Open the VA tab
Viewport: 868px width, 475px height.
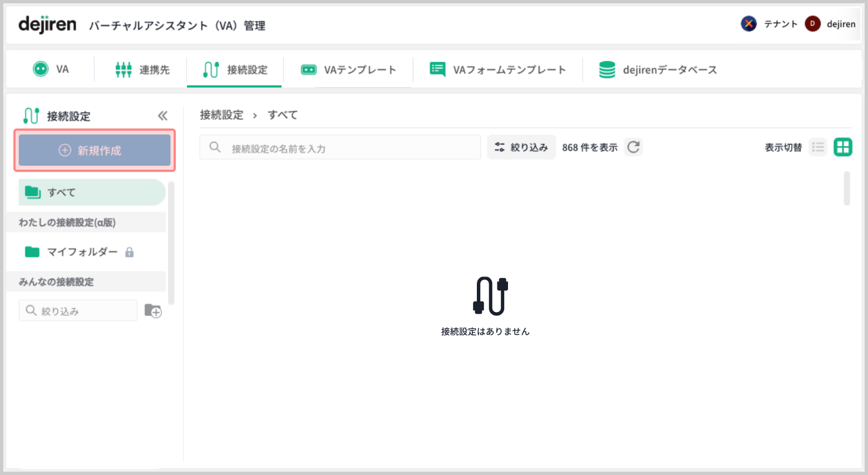pos(51,69)
